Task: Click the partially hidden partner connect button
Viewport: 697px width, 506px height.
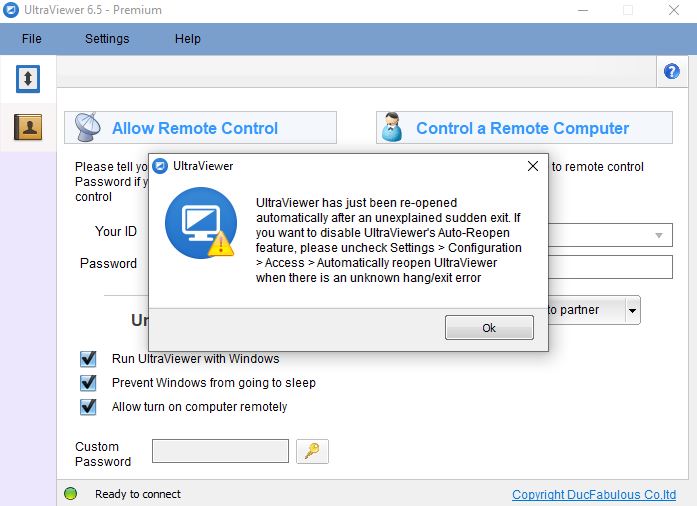Action: pos(586,310)
